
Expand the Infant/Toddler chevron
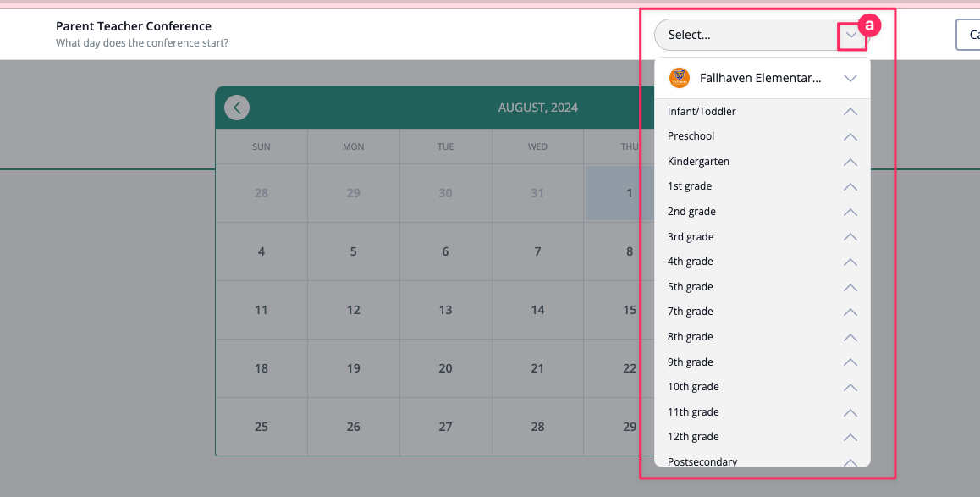[851, 112]
